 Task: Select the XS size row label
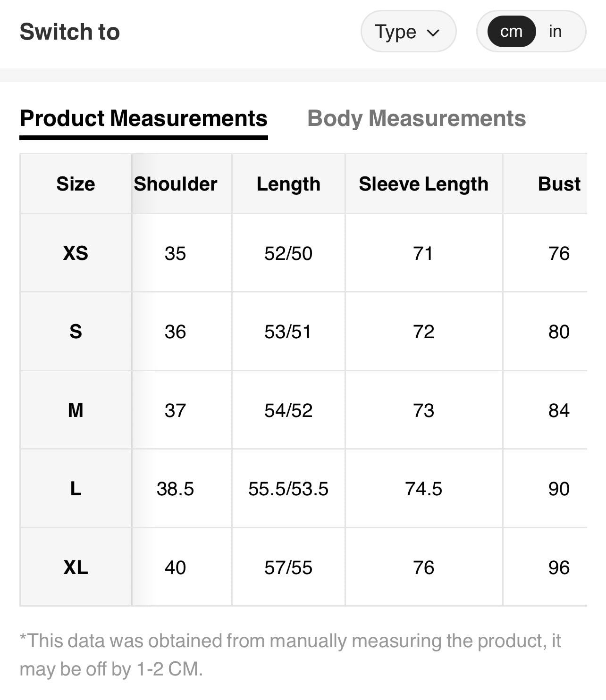76,253
